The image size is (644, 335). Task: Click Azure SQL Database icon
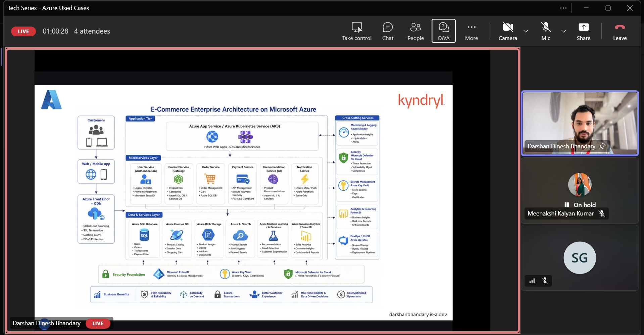[144, 235]
